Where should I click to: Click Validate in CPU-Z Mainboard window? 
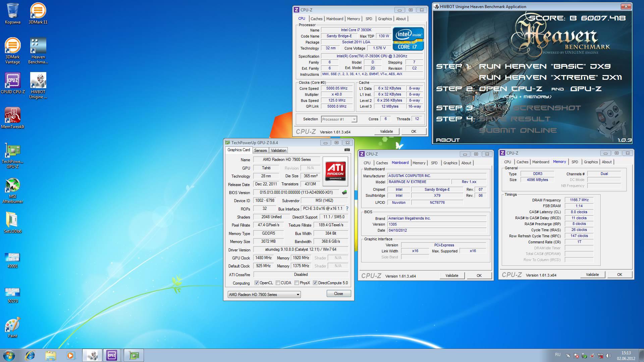click(452, 276)
